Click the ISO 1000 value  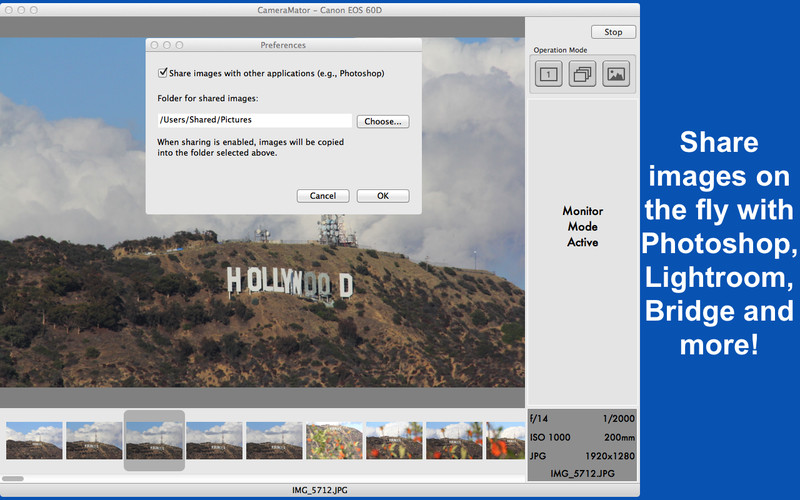[x=550, y=437]
